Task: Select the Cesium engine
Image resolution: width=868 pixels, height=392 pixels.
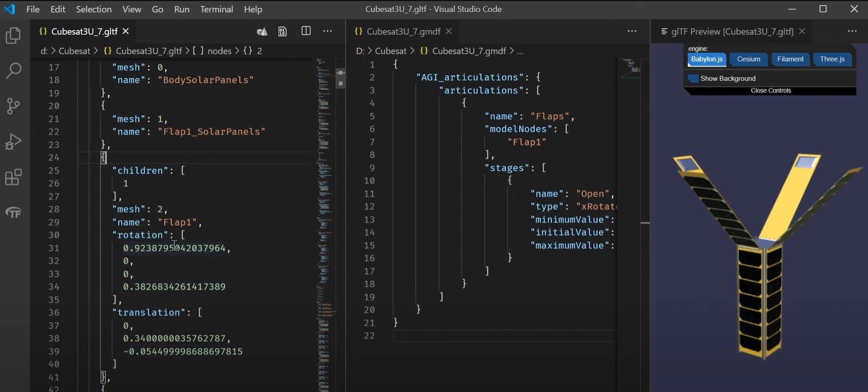Action: (748, 59)
